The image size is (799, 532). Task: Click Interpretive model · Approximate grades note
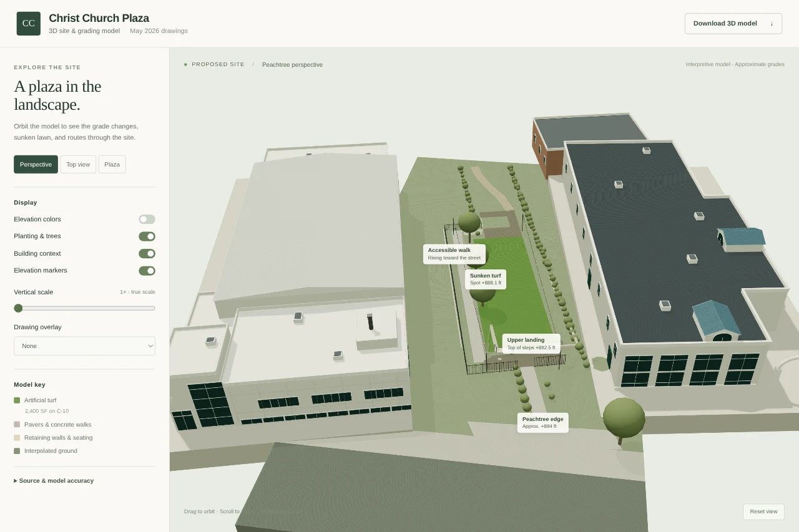pyautogui.click(x=735, y=64)
